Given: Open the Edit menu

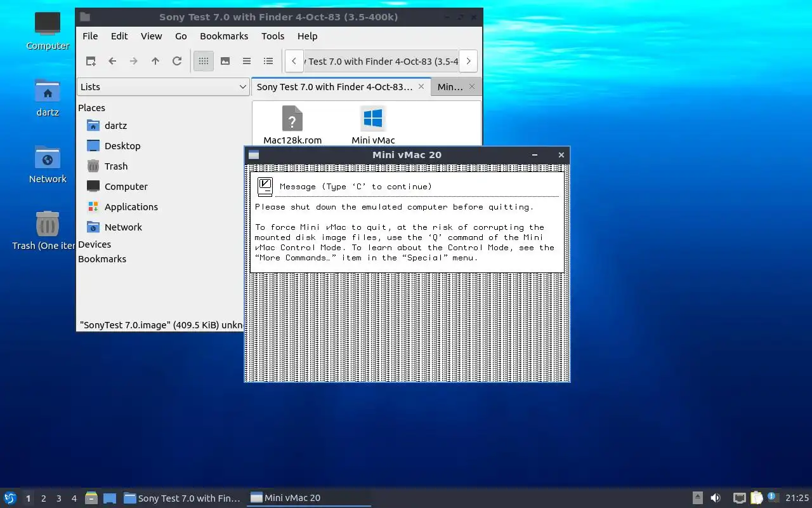Looking at the screenshot, I should tap(119, 36).
